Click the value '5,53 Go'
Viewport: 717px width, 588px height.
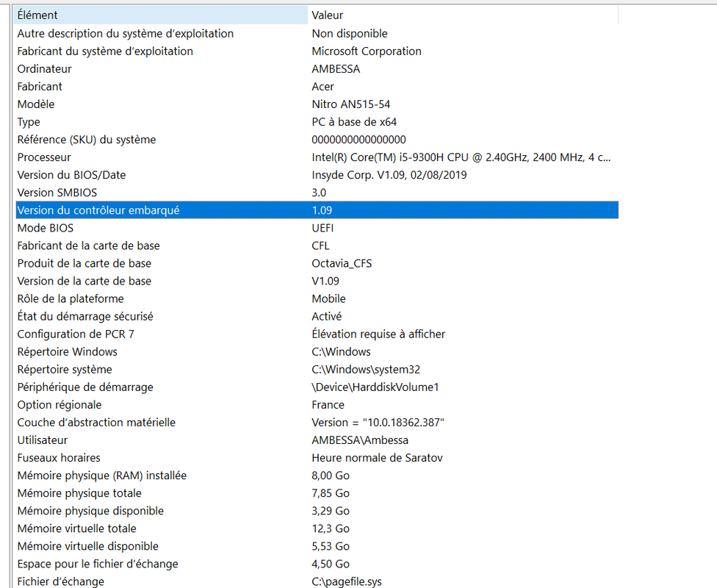[x=331, y=546]
